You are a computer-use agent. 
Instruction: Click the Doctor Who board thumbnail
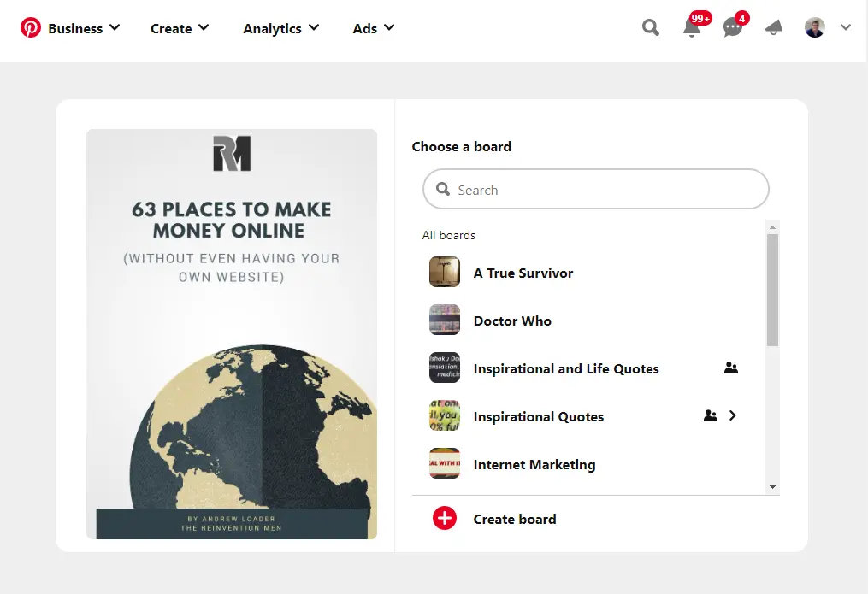coord(445,321)
